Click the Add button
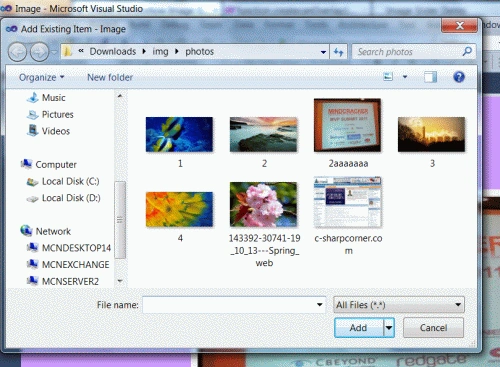 tap(359, 328)
